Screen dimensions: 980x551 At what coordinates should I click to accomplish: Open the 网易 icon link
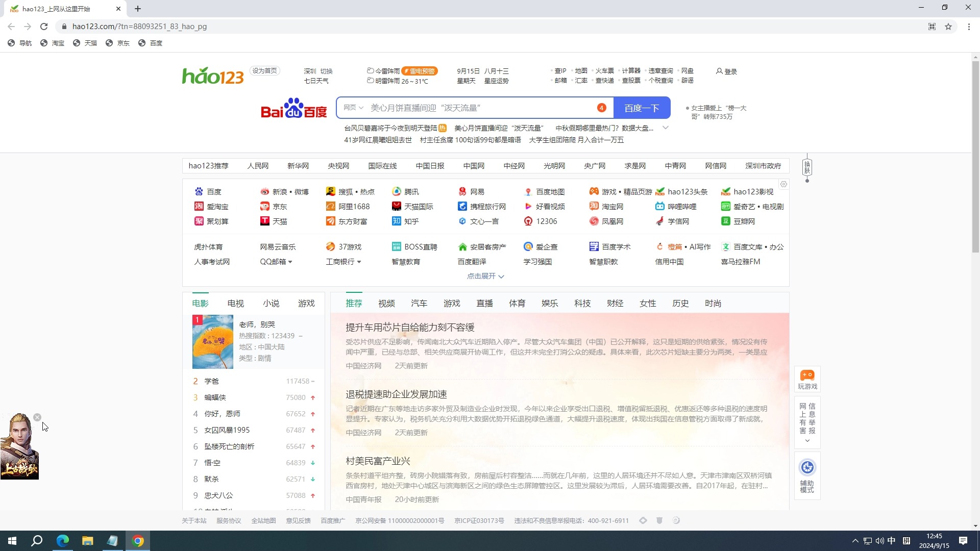(462, 191)
